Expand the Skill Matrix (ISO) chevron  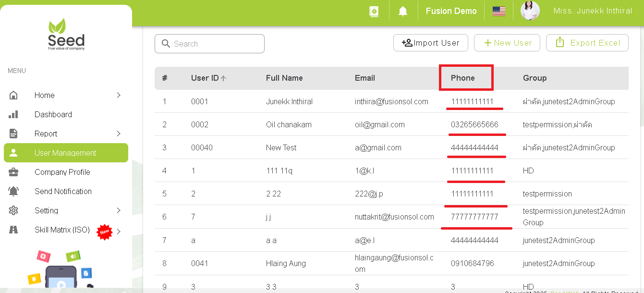(x=119, y=232)
